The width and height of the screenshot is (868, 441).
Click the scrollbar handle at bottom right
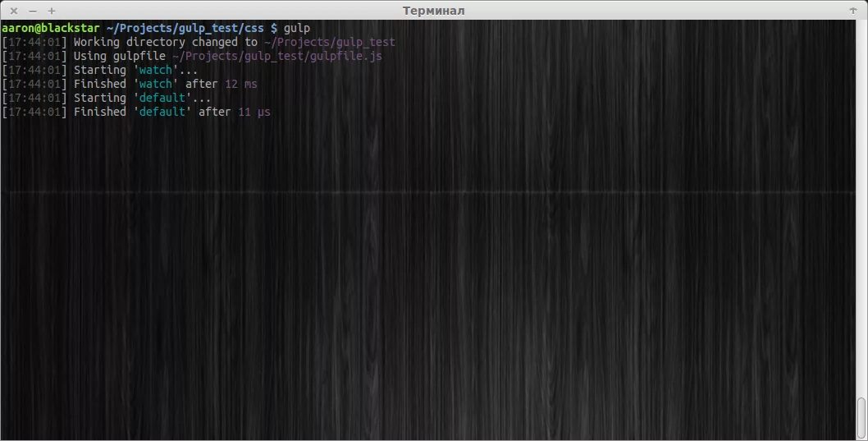(861, 416)
